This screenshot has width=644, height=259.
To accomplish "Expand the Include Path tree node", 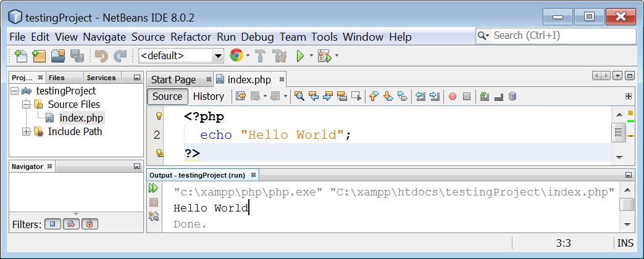I will pyautogui.click(x=27, y=132).
